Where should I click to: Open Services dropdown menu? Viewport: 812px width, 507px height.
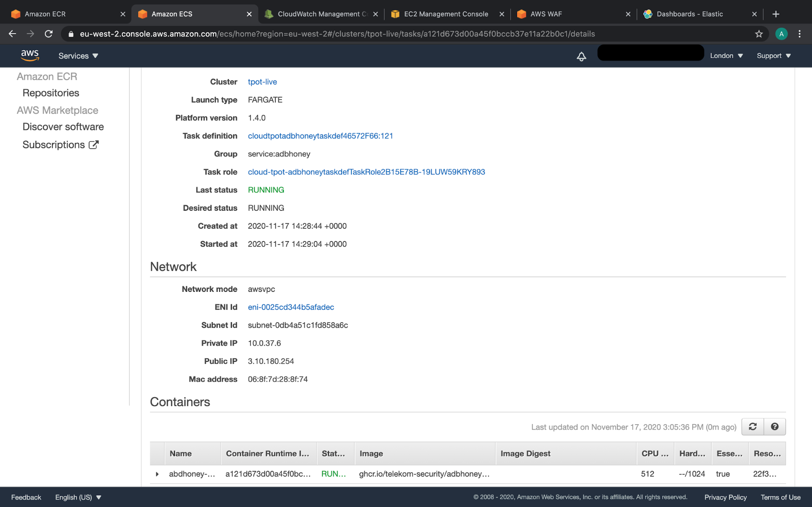78,56
